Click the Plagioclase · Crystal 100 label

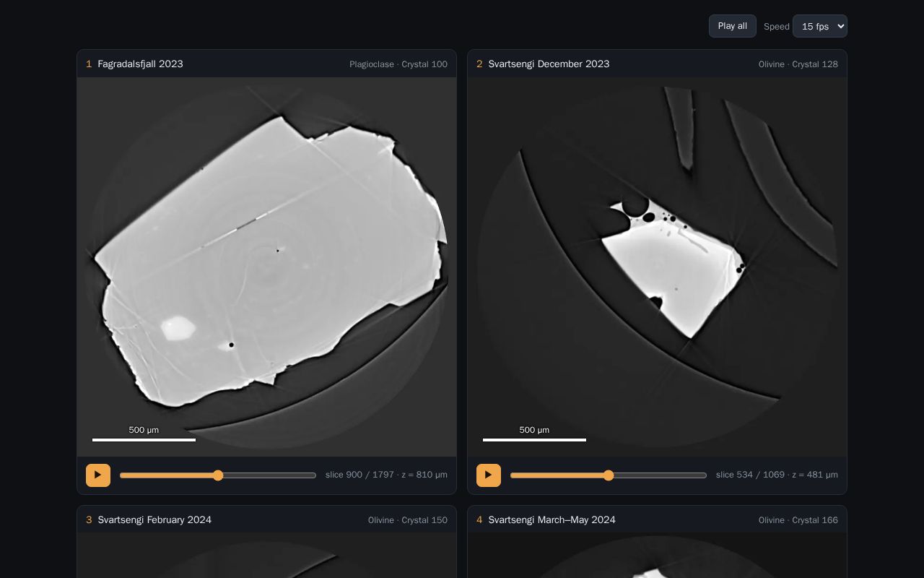pos(398,64)
